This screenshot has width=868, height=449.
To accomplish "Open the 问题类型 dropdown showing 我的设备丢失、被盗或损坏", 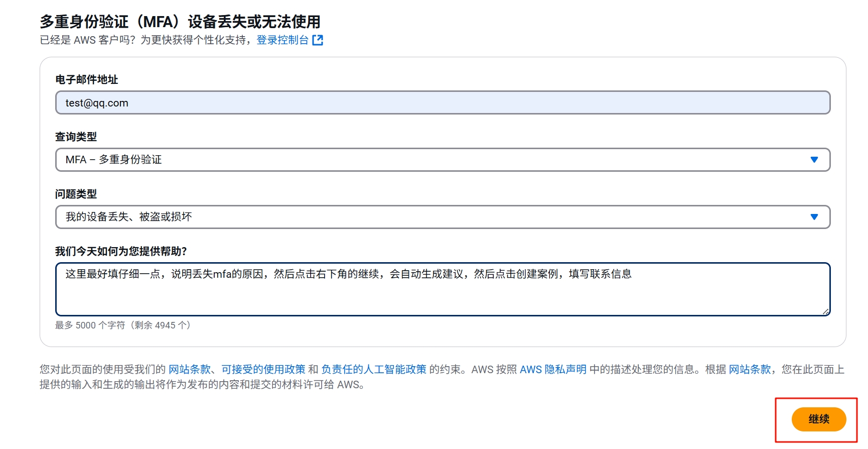I will tap(431, 217).
